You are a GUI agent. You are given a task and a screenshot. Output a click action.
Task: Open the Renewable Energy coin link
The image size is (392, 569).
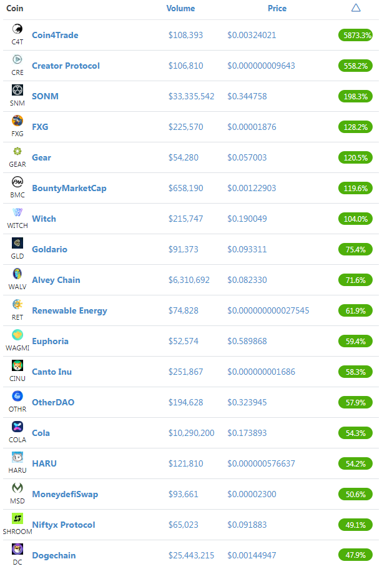point(69,310)
